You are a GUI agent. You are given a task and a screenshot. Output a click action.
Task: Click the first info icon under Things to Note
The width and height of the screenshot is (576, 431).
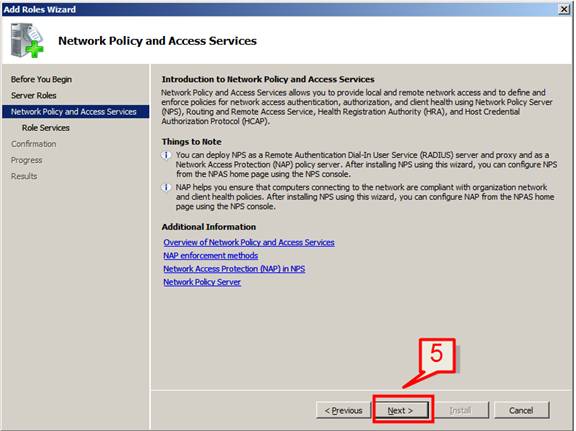pos(166,155)
